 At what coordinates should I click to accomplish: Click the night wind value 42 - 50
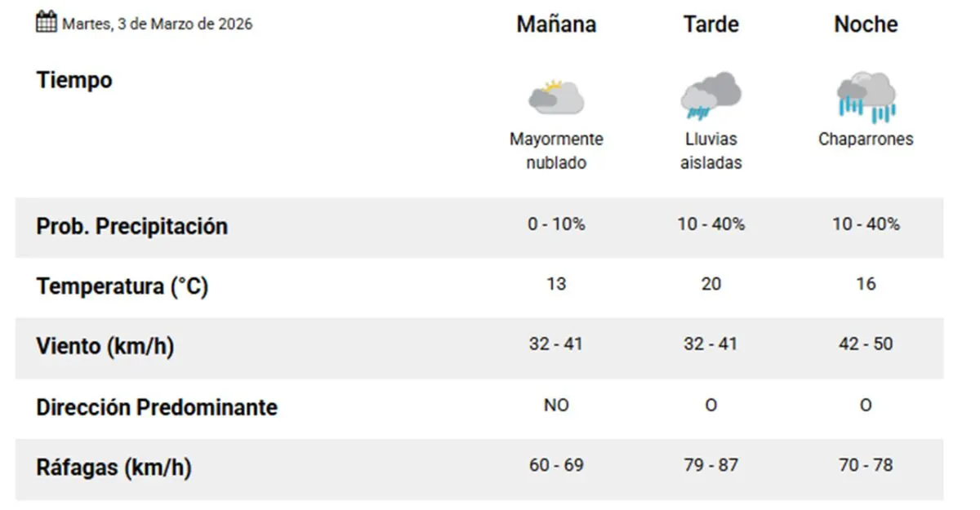point(866,344)
